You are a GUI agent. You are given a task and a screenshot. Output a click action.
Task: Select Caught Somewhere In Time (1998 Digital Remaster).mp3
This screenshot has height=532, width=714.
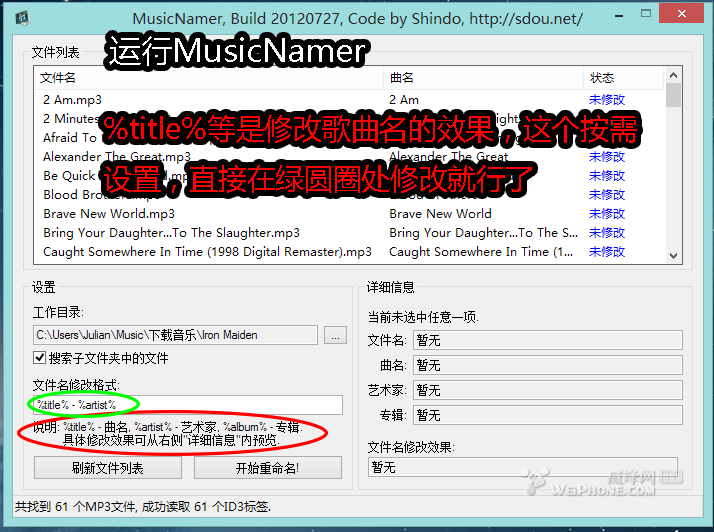point(207,252)
